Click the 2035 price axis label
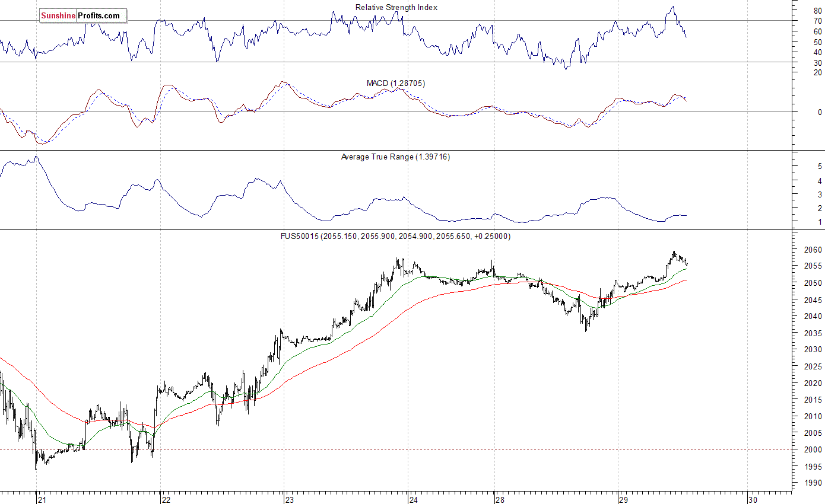Viewport: 825px width, 504px height. point(813,333)
